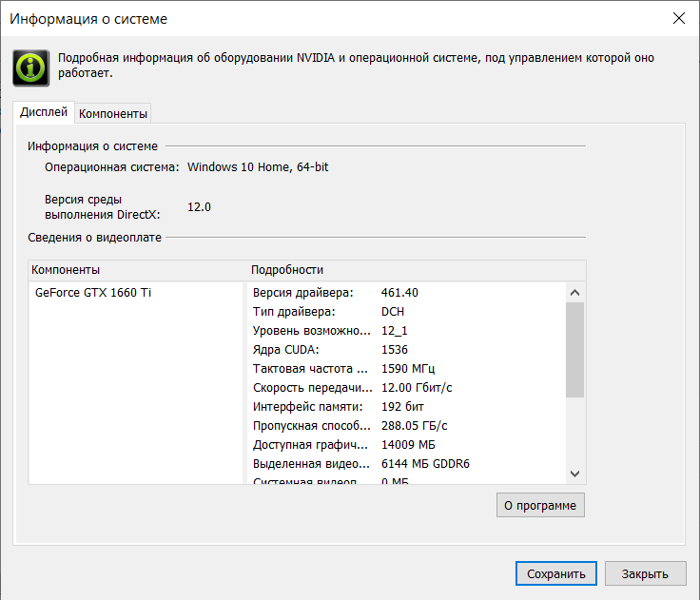Click the 192 бит value
The height and width of the screenshot is (600, 700).
coord(402,407)
